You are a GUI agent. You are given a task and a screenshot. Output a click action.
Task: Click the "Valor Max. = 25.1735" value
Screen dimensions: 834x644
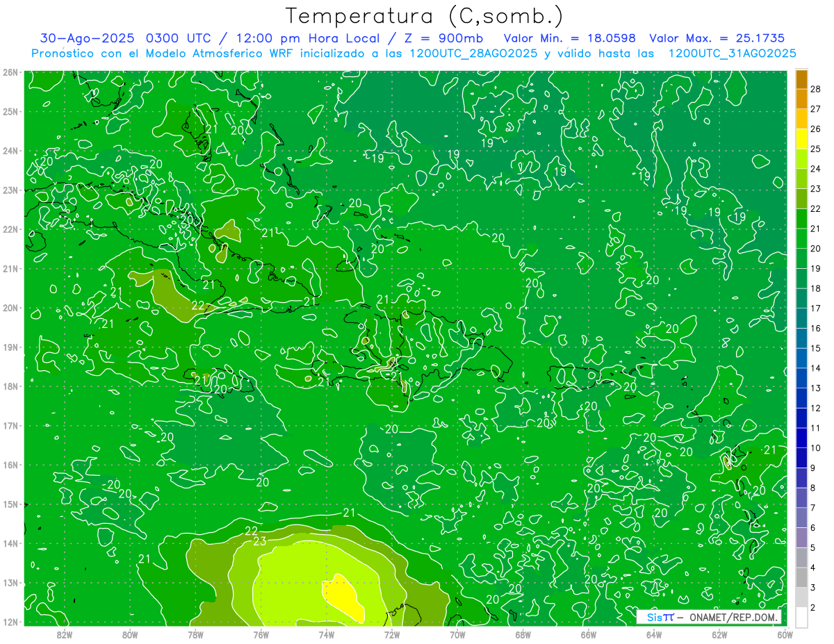click(716, 38)
